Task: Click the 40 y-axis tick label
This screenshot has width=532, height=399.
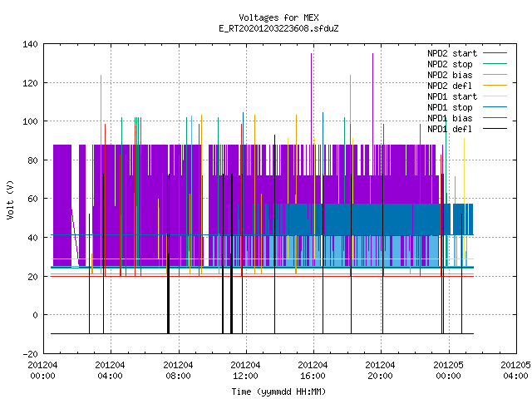Action: click(x=33, y=238)
